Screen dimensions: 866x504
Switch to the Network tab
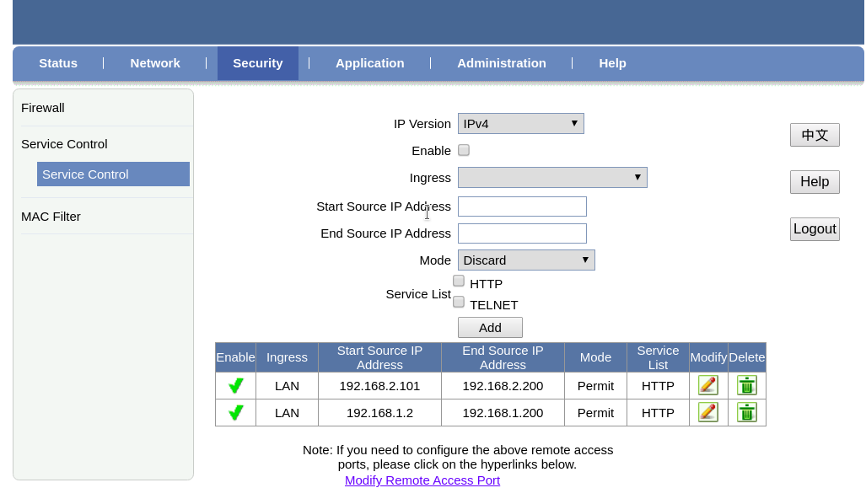click(x=155, y=63)
